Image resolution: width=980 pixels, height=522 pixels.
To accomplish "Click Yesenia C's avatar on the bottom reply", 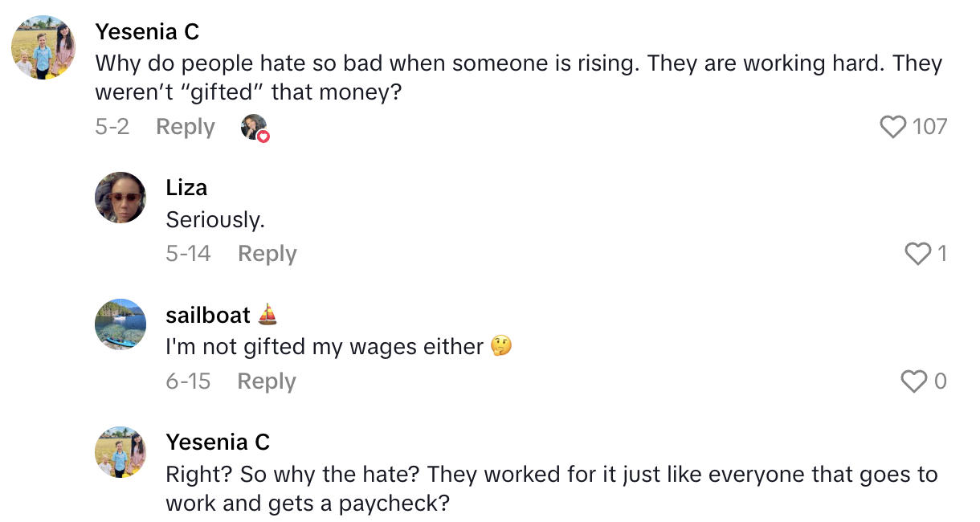I will coord(120,451).
